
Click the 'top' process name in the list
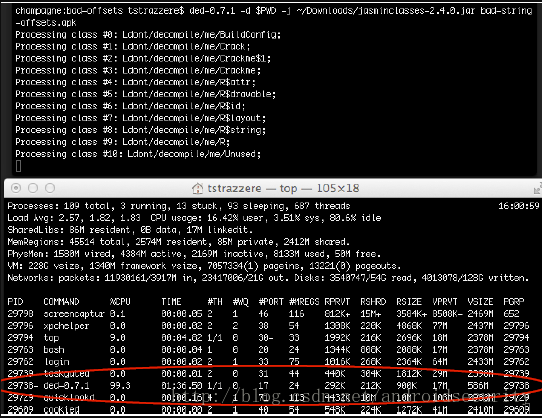tap(51, 338)
